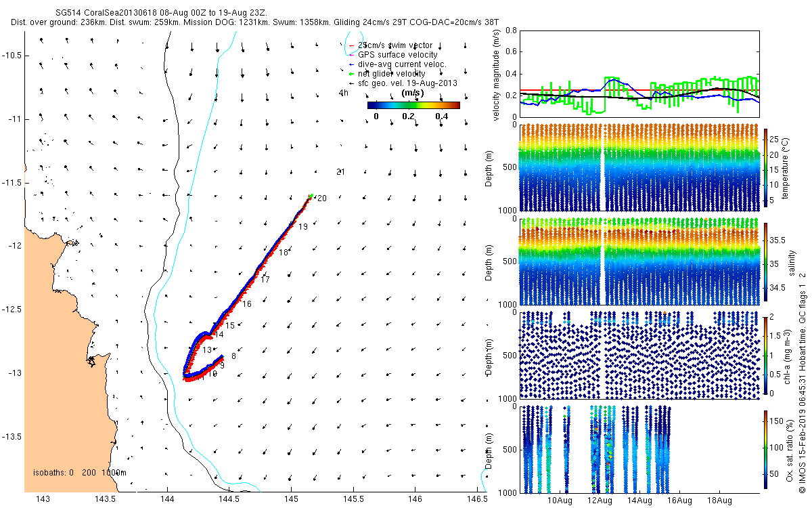This screenshot has height=508, width=812.
Task: Click the '4h' label near the legend
Action: coord(343,93)
